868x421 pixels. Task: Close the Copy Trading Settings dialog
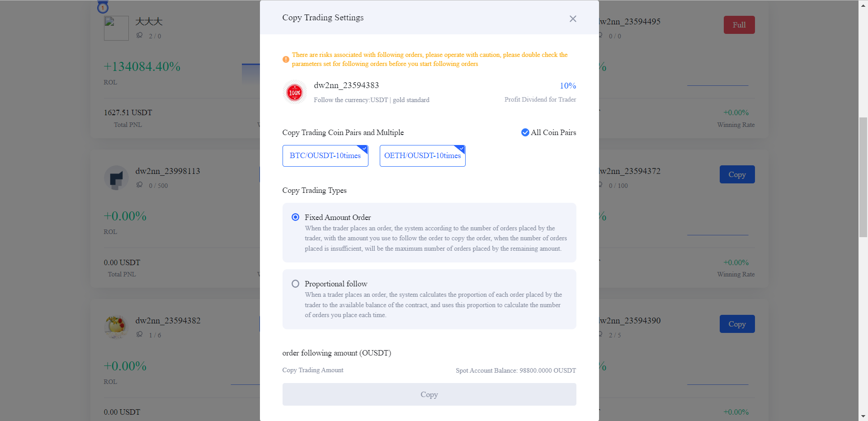573,19
